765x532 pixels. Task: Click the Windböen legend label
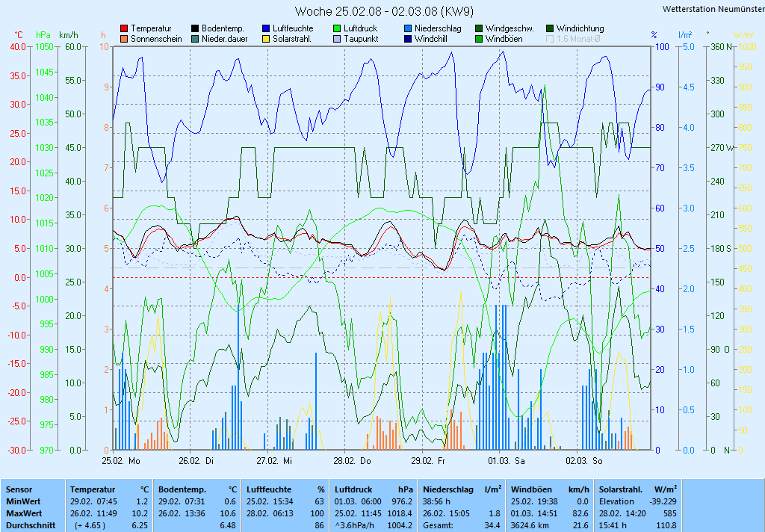click(x=504, y=39)
